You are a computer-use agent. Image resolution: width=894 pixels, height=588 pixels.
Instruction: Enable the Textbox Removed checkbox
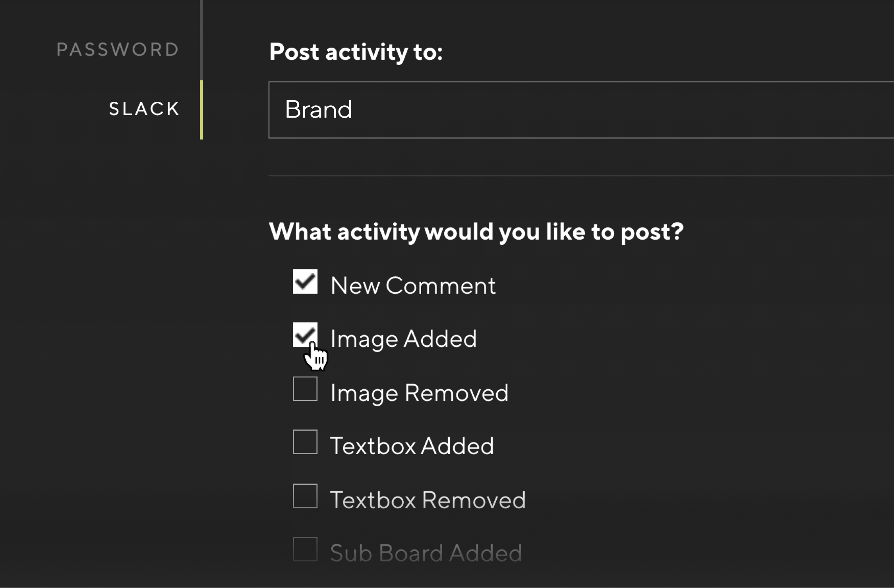305,496
